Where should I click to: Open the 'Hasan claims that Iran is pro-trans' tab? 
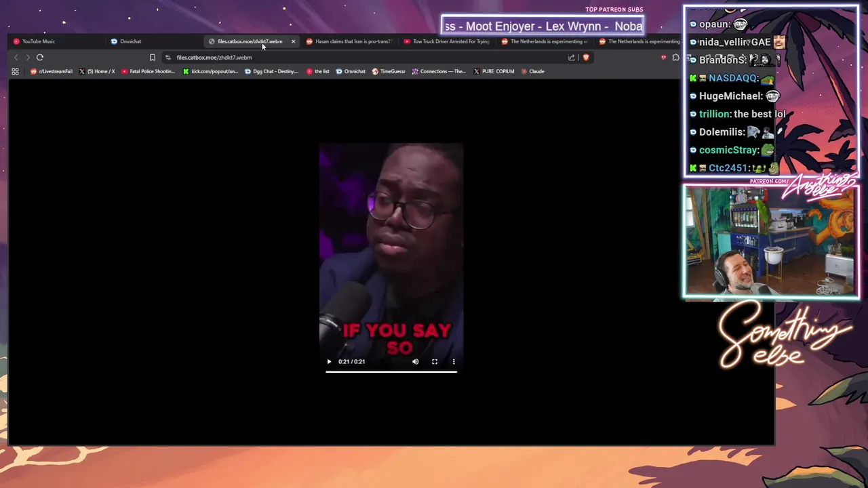pyautogui.click(x=349, y=41)
